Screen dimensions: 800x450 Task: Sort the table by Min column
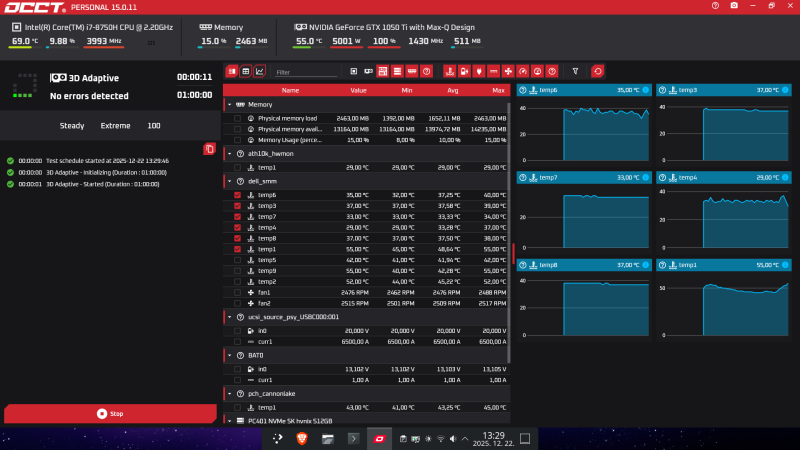[407, 90]
